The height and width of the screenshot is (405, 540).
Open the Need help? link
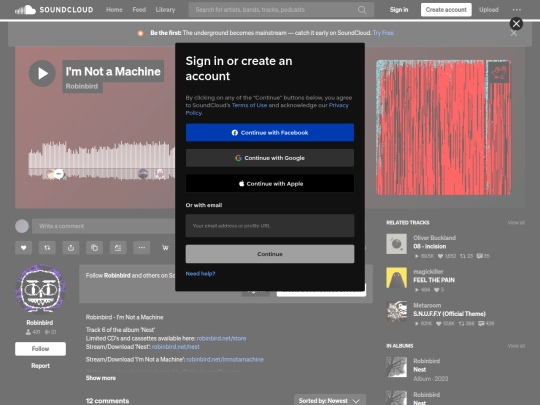[200, 274]
